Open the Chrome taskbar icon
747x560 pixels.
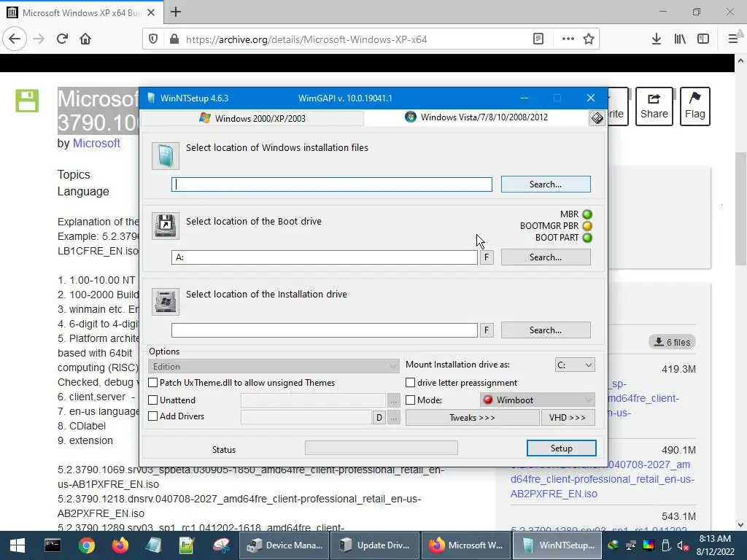click(x=87, y=545)
